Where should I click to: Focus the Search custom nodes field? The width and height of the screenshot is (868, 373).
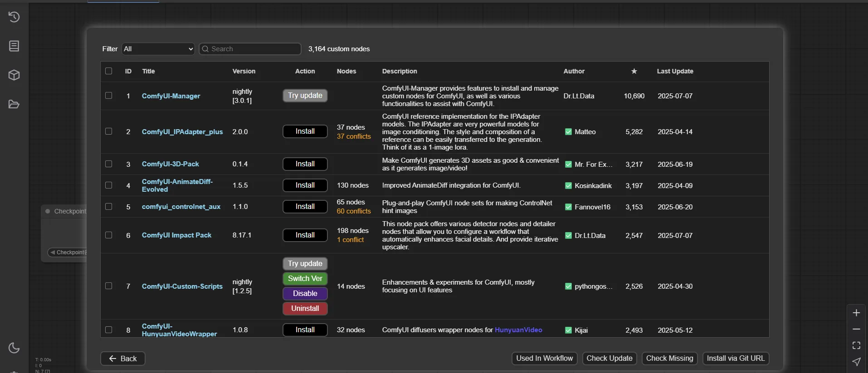[x=250, y=49]
